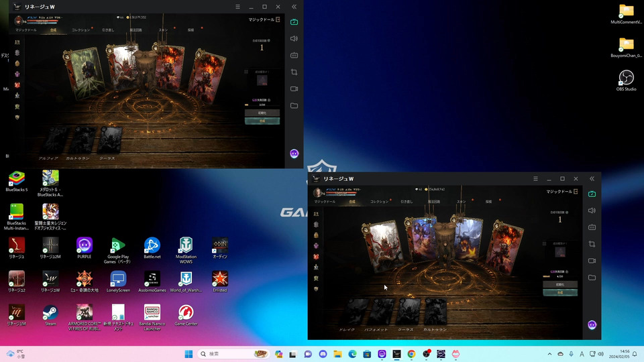644x362 pixels.
Task: Select コレクション tab in bottom-right window
Action: coord(378,202)
